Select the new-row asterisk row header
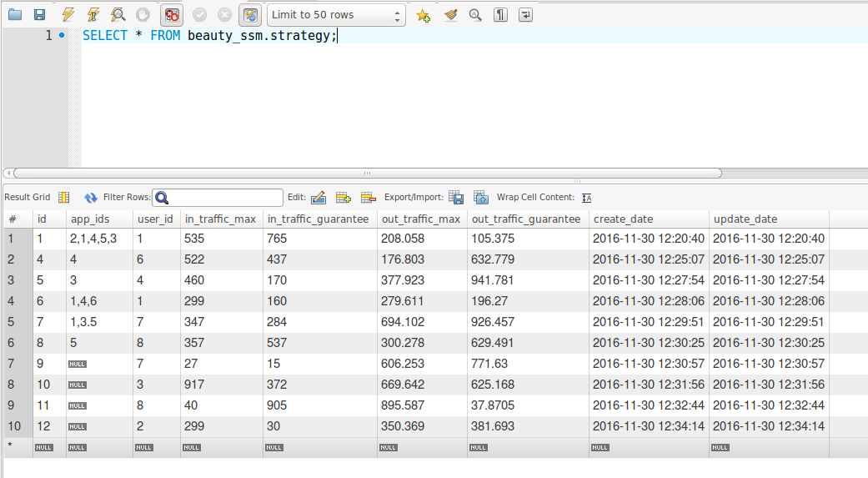Screen dimensions: 868x478 click(x=18, y=447)
